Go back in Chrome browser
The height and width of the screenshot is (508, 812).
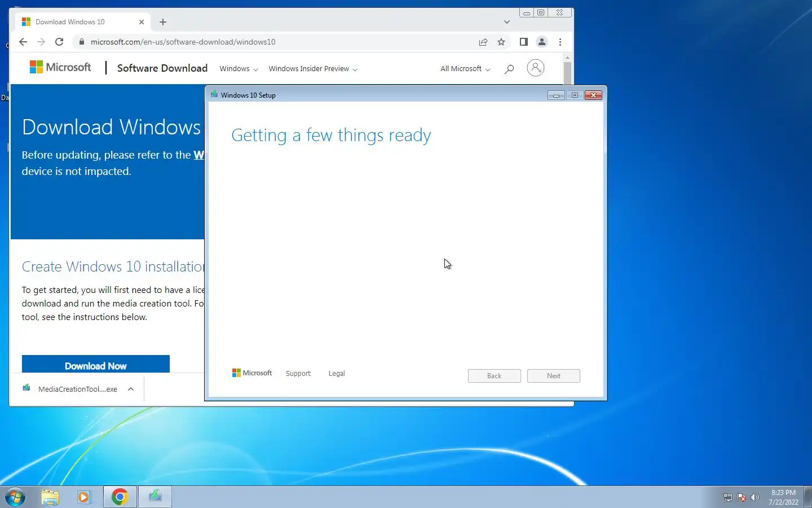coord(23,42)
